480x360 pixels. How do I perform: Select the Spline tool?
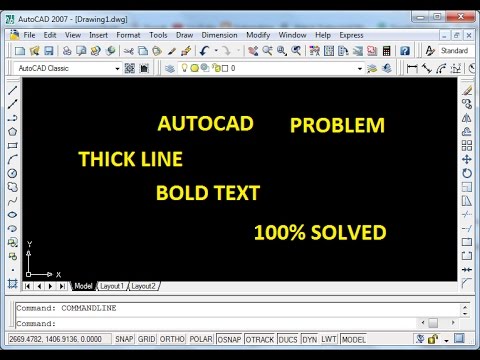[x=13, y=201]
